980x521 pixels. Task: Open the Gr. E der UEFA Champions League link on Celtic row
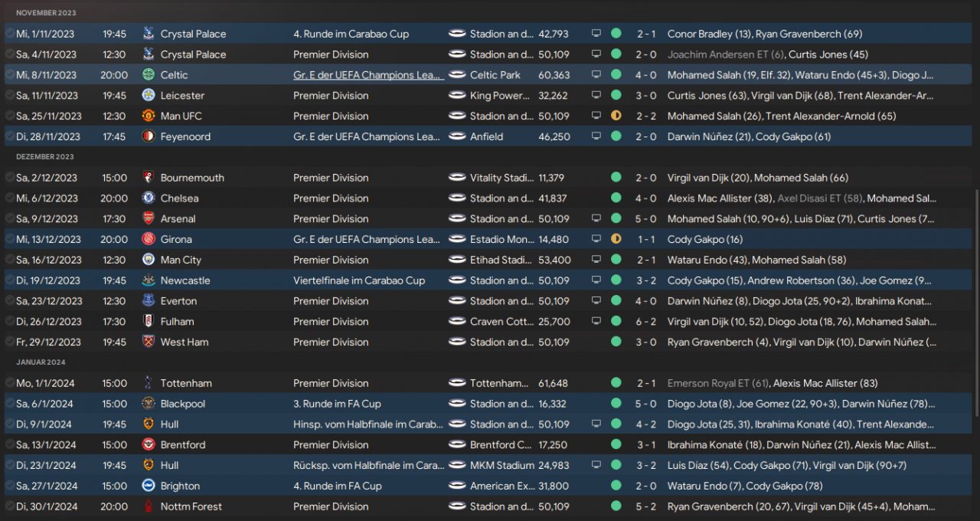tap(368, 75)
